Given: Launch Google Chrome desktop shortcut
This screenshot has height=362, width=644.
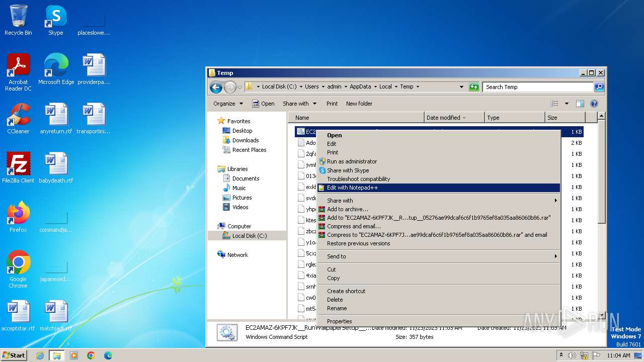Looking at the screenshot, I should pos(18,269).
